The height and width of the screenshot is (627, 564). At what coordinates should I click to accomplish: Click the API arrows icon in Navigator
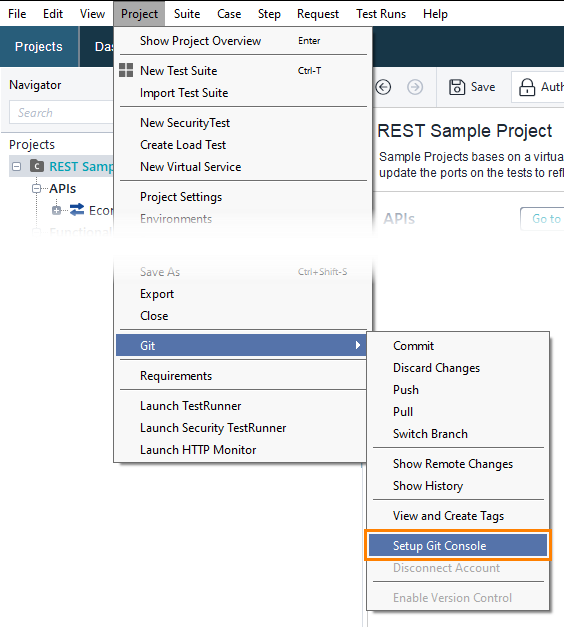pyautogui.click(x=77, y=210)
